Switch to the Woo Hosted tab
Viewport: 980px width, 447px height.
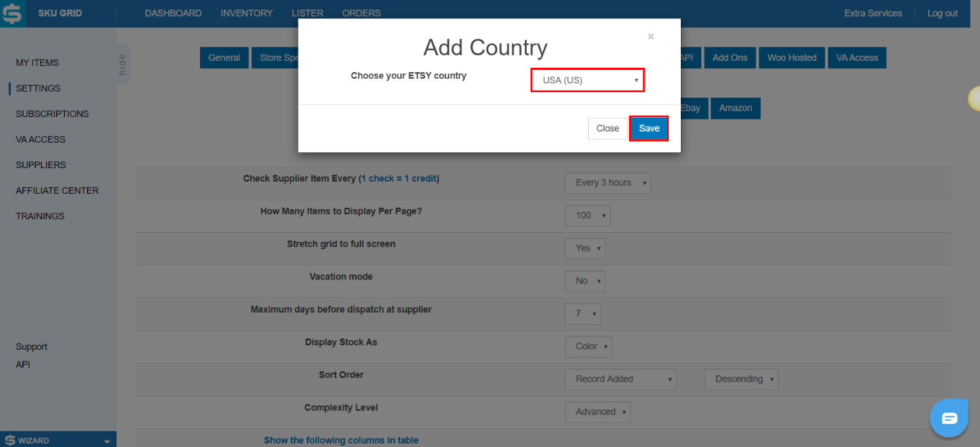pos(792,58)
